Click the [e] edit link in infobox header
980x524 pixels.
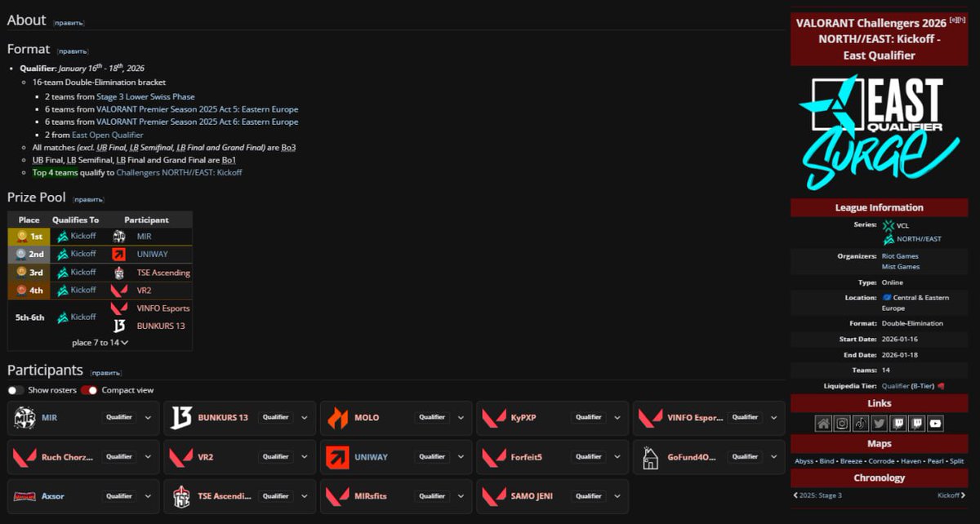pyautogui.click(x=952, y=19)
